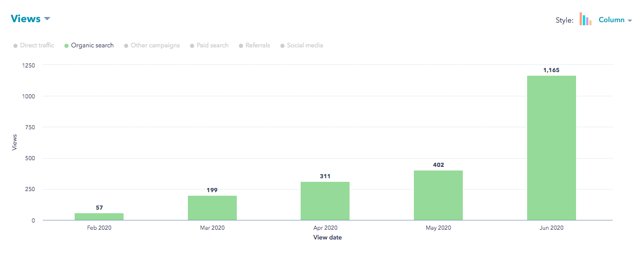Expand the Column style dropdown

coord(615,20)
